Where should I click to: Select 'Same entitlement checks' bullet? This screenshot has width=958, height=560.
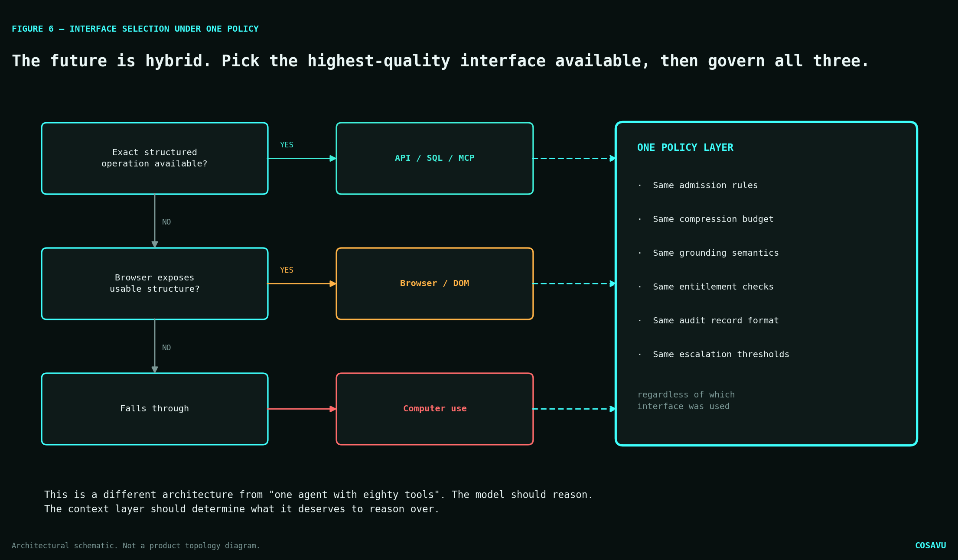coord(713,287)
